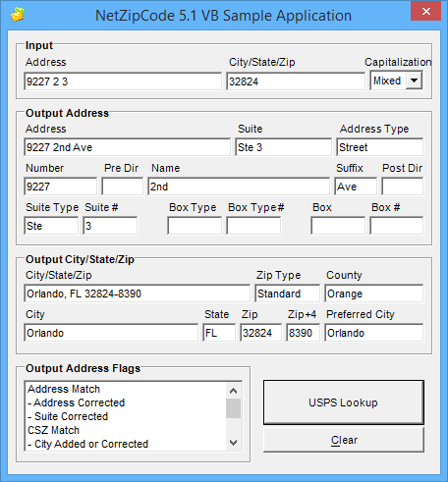Click the empty Box field
448x482 pixels.
338,226
